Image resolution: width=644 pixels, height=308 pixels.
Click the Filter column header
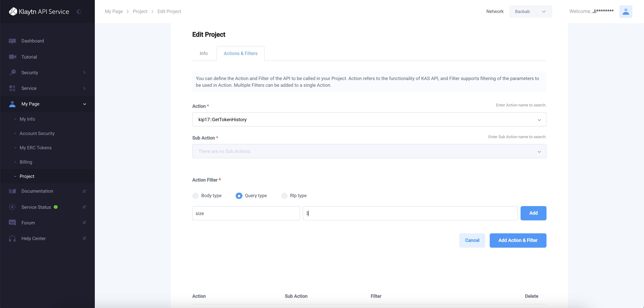[x=376, y=296]
